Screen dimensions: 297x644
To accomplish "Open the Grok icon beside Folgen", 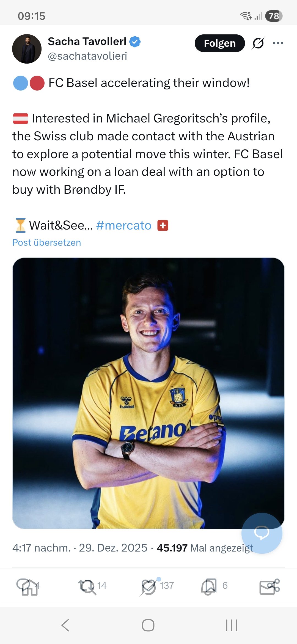I will pyautogui.click(x=258, y=43).
